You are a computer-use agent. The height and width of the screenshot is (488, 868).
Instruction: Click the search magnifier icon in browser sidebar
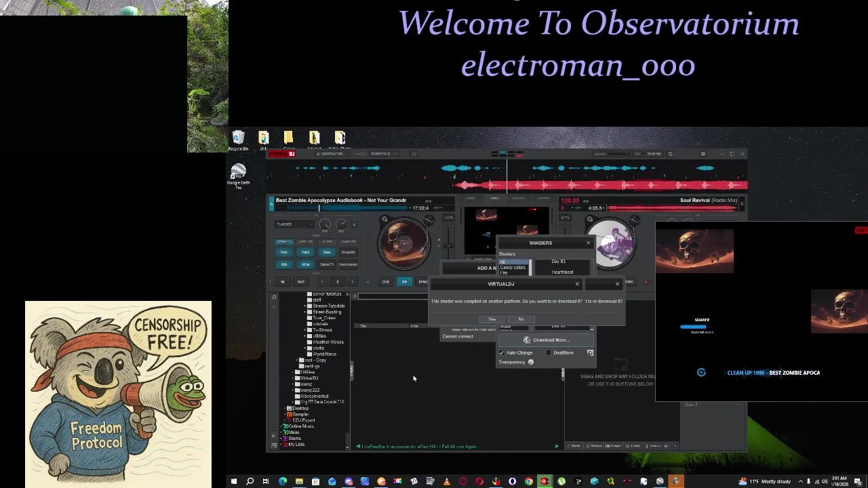[x=274, y=297]
